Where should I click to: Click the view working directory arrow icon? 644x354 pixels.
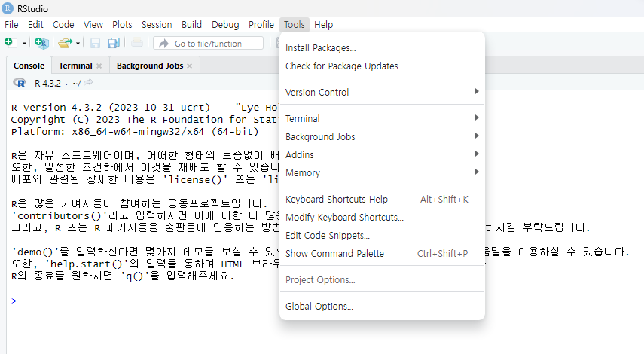[88, 83]
